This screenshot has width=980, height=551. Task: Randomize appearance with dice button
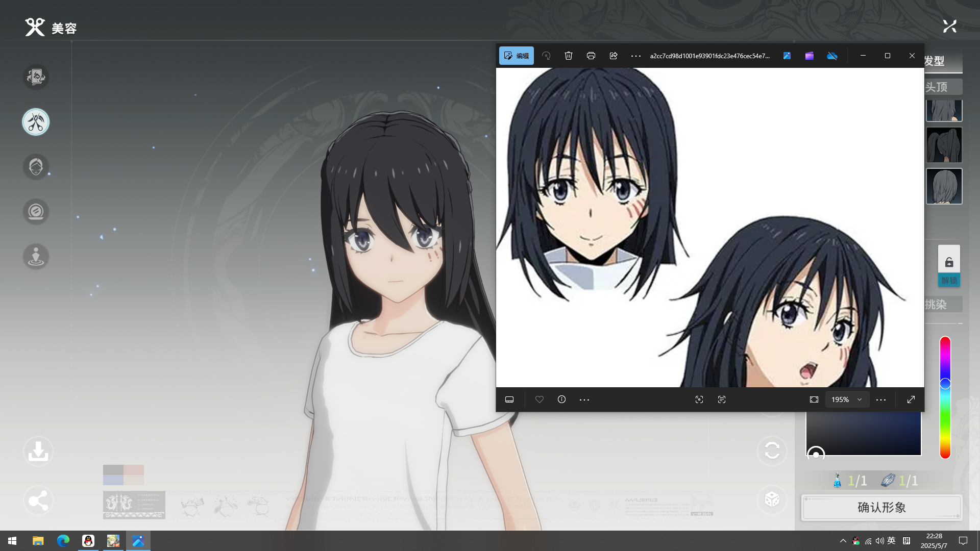tap(772, 499)
